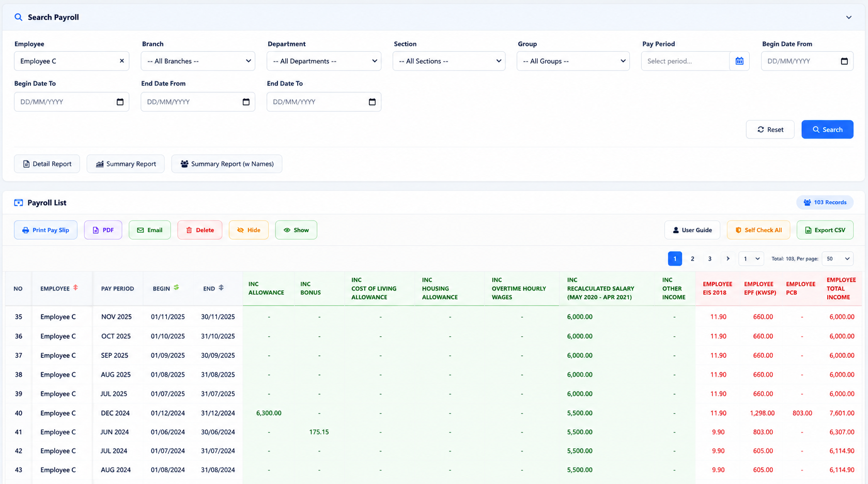Open the Section dropdown
This screenshot has height=484, width=868.
click(449, 61)
